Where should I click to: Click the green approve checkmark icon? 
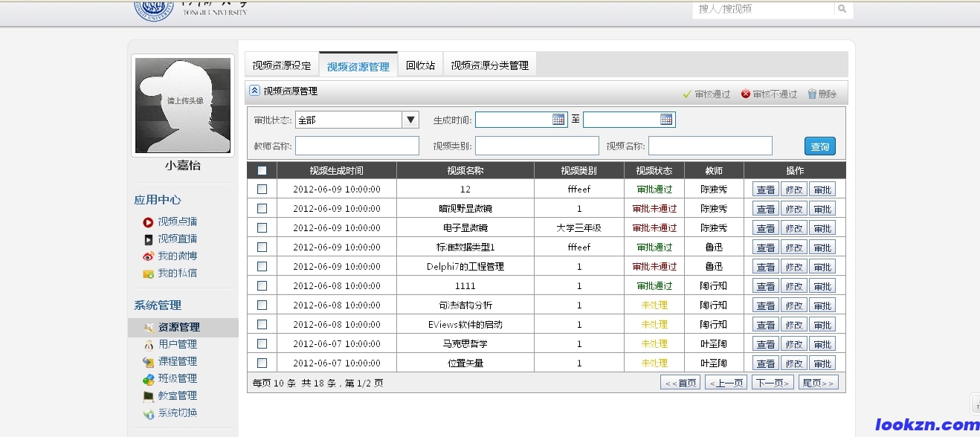point(687,94)
